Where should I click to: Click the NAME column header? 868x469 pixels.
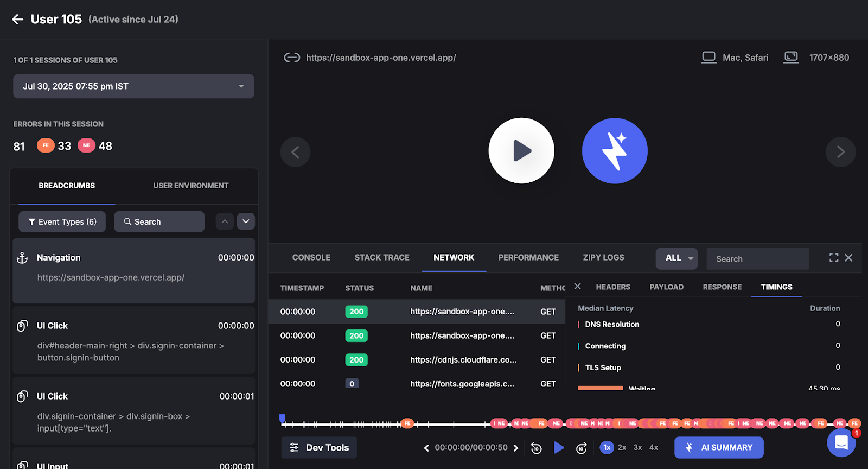click(x=421, y=288)
